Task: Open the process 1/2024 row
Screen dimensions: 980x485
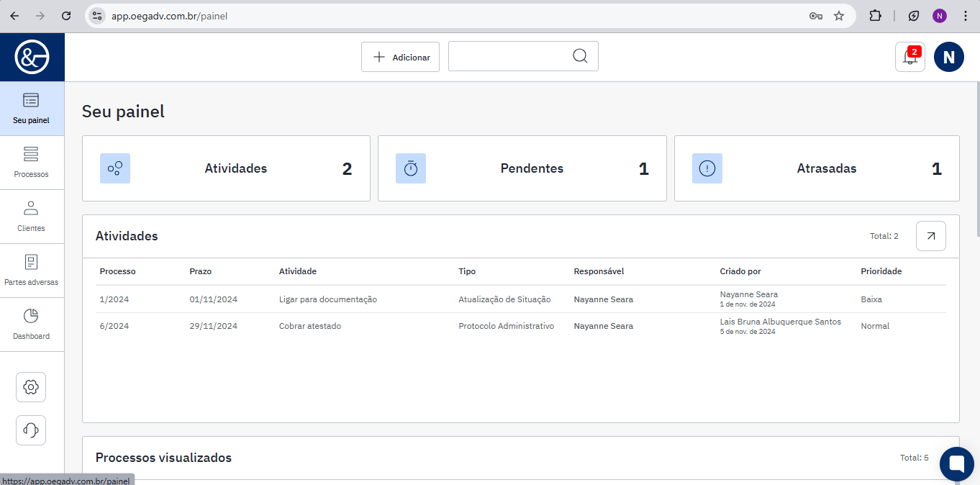Action: click(521, 299)
